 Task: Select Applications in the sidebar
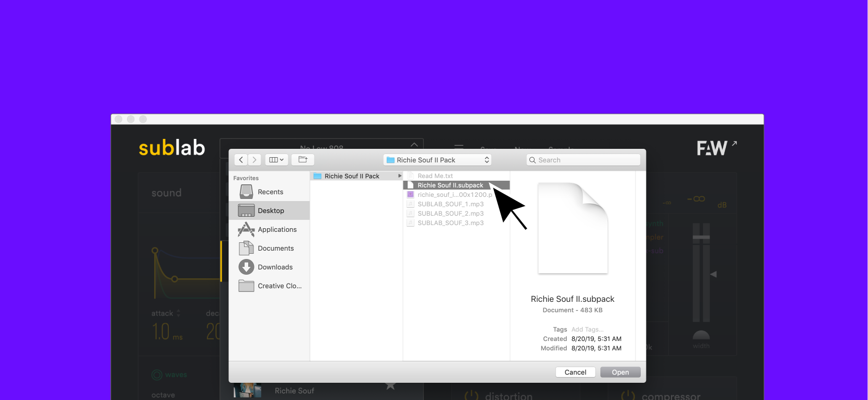(x=270, y=230)
